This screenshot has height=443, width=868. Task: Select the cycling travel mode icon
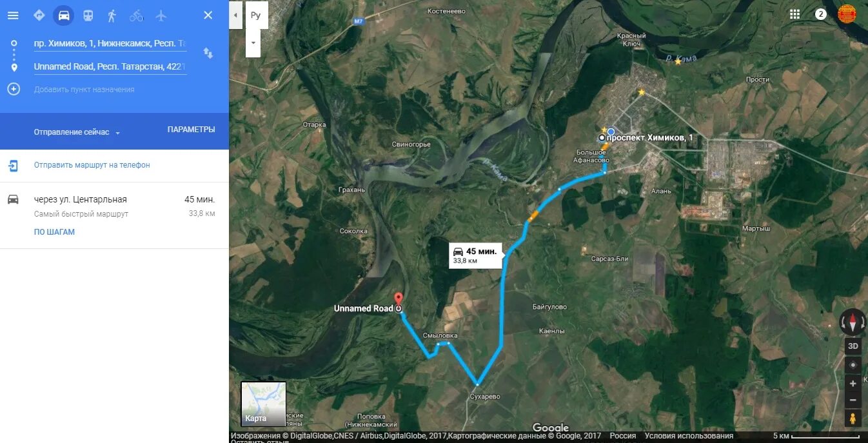[136, 15]
